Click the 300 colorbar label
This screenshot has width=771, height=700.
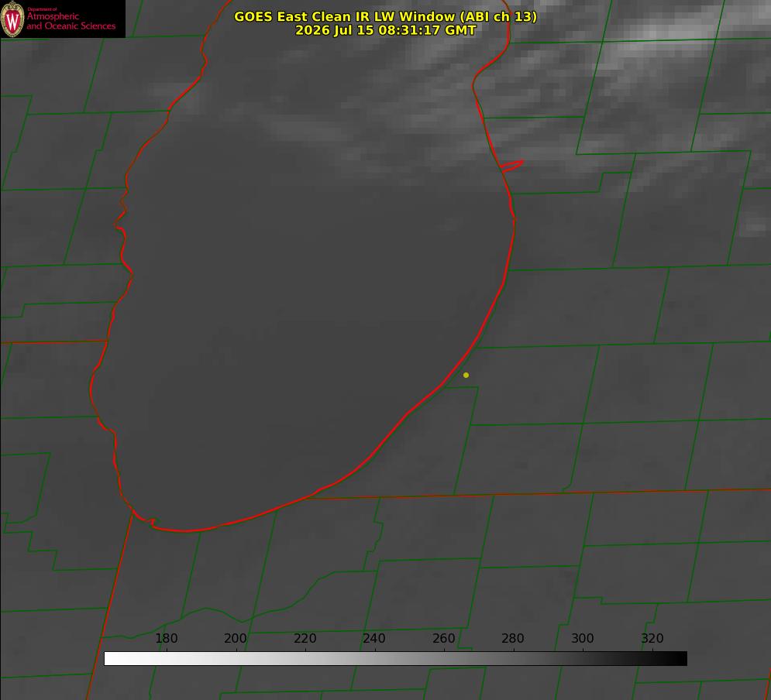coord(583,638)
